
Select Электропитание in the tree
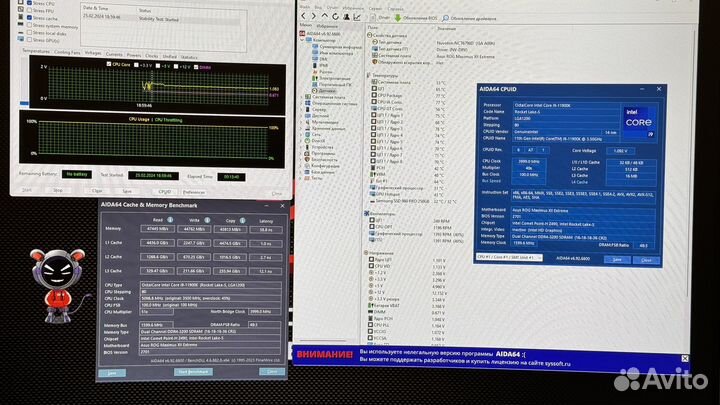(x=332, y=78)
